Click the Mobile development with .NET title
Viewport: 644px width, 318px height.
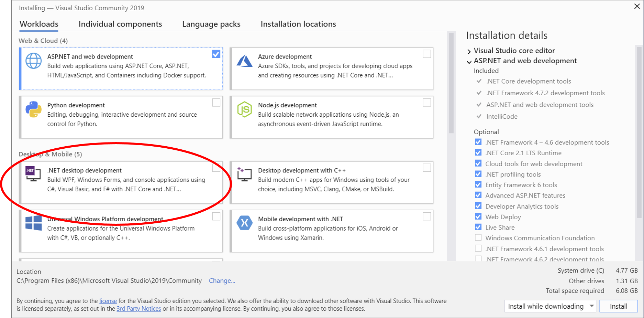[x=300, y=219]
